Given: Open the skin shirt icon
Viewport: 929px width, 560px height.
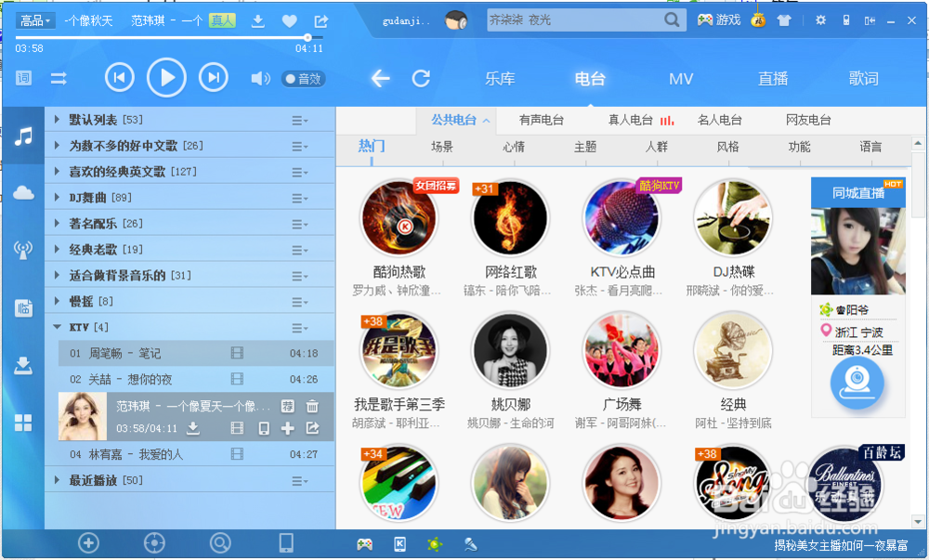Looking at the screenshot, I should click(x=784, y=20).
